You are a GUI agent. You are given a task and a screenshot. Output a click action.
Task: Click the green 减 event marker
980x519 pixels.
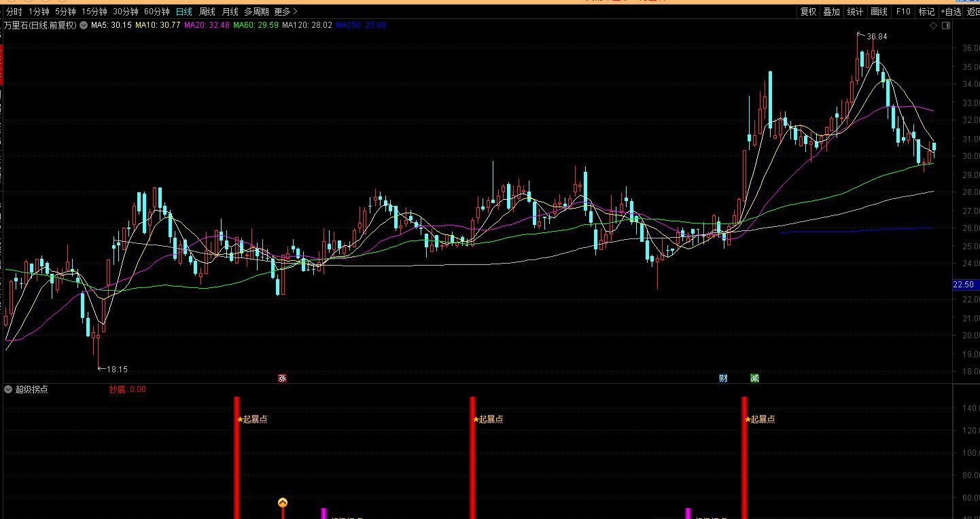pyautogui.click(x=754, y=378)
